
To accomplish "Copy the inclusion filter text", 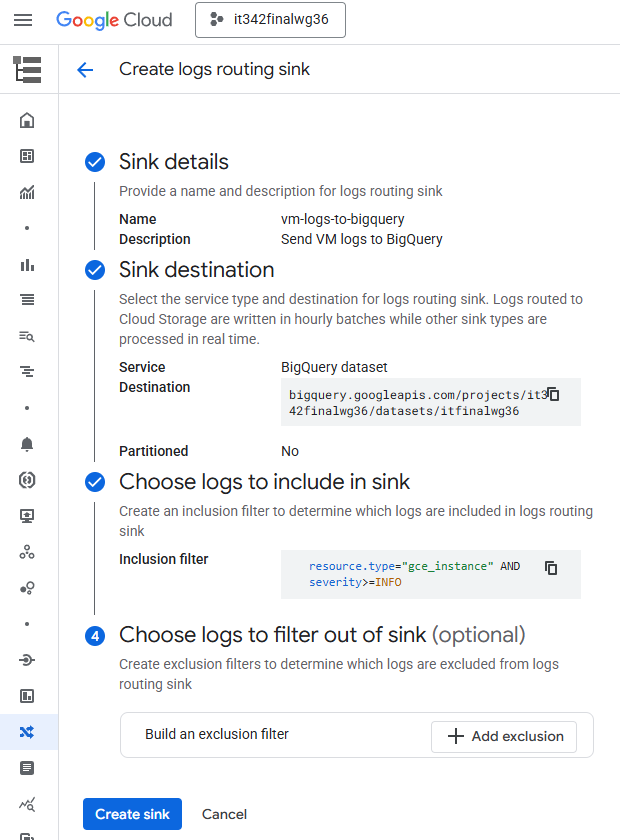I will tap(551, 567).
